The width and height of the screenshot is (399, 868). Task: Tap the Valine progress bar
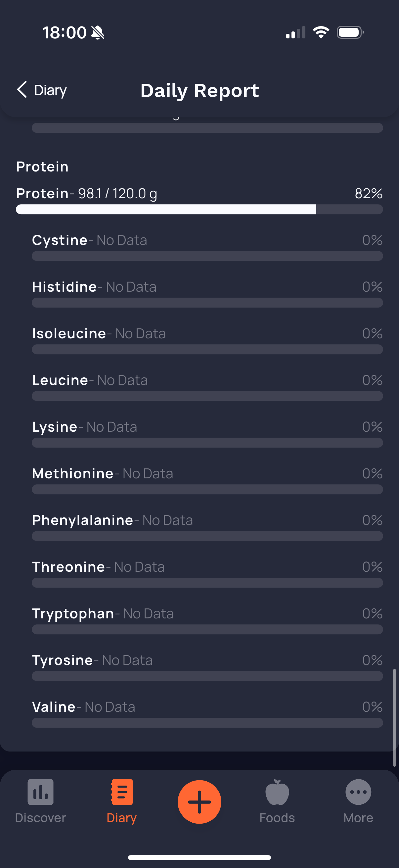point(207,723)
